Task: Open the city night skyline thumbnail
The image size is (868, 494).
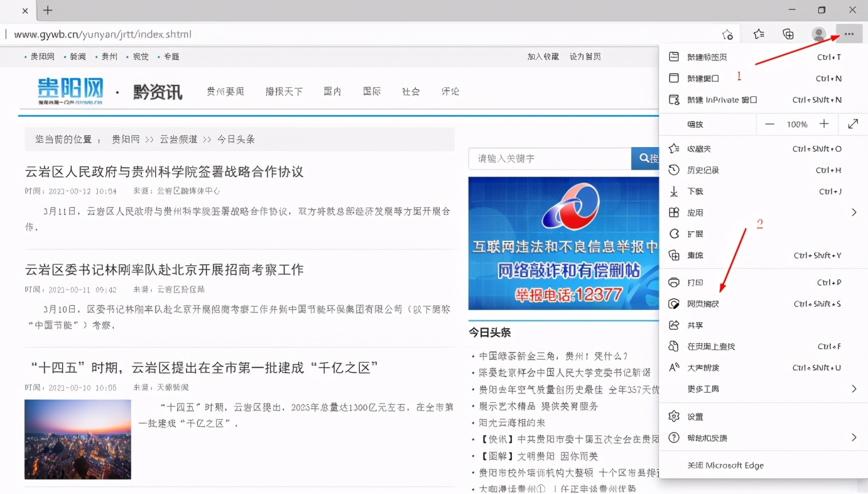Action: pos(78,439)
